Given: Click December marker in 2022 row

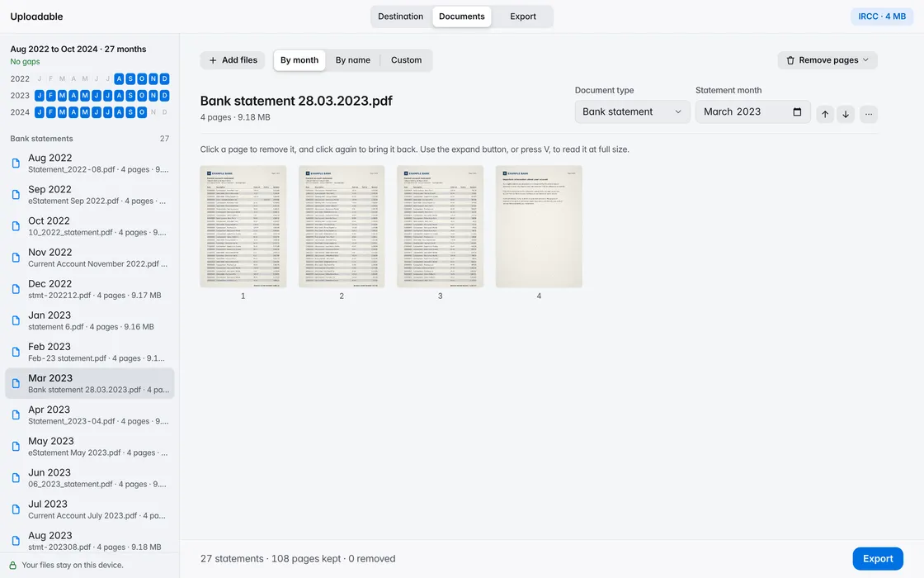Looking at the screenshot, I should click(164, 78).
